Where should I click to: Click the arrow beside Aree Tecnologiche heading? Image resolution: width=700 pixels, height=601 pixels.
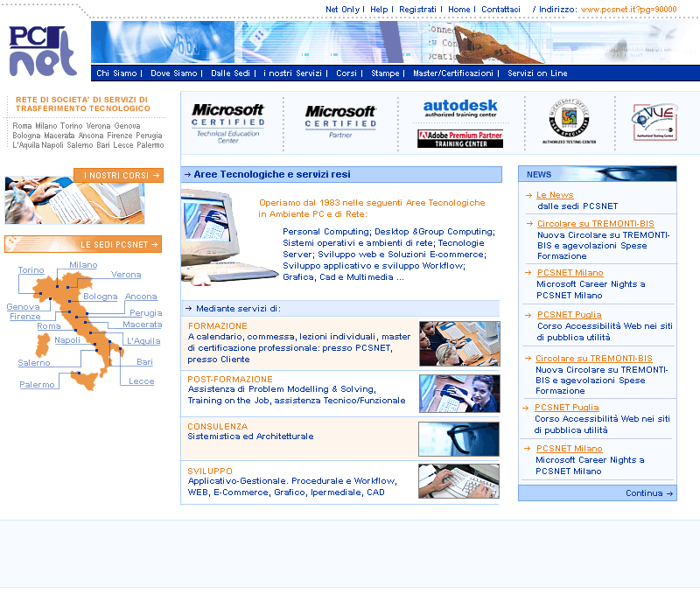click(188, 174)
